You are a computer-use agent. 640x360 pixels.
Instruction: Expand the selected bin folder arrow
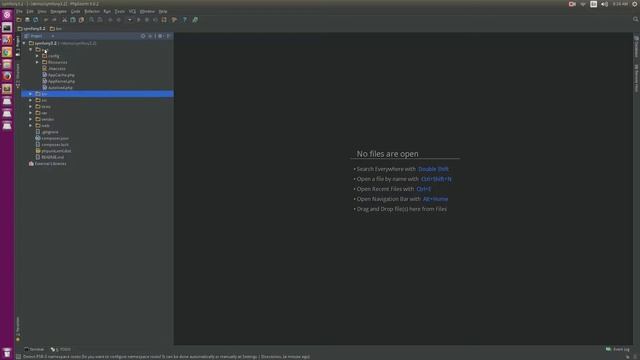coord(31,94)
